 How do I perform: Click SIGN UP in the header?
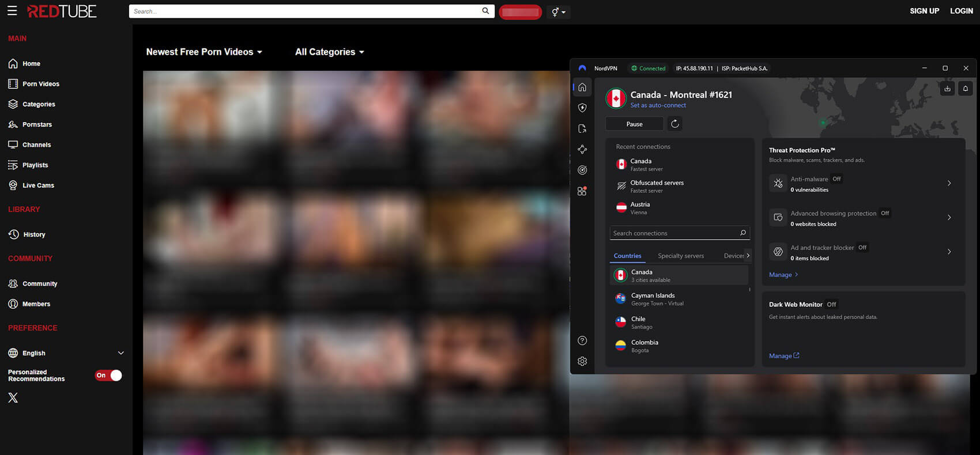point(924,11)
